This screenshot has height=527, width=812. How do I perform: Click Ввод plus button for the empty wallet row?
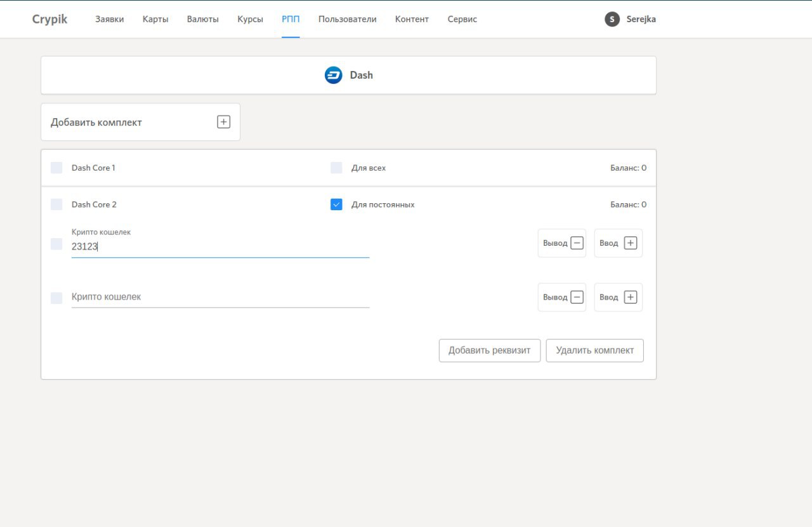coord(619,297)
